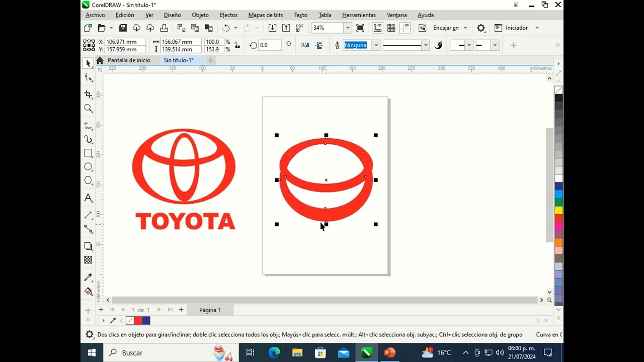The image size is (644, 362).
Task: Select the Drop Shadow tool
Action: click(x=89, y=246)
